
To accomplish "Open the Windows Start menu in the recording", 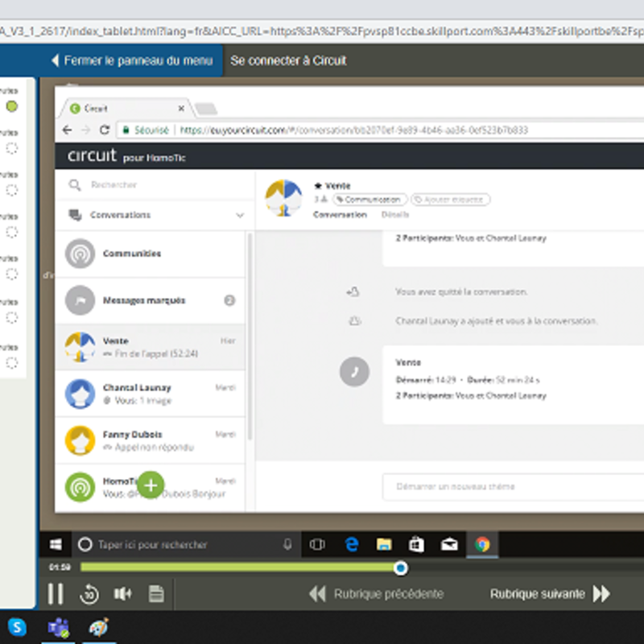I will (56, 545).
